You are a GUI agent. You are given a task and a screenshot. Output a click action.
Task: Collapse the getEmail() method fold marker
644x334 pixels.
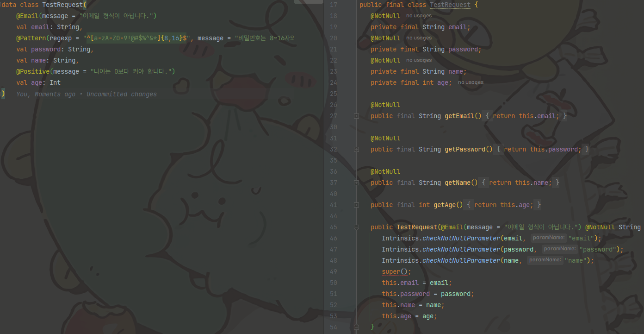356,116
